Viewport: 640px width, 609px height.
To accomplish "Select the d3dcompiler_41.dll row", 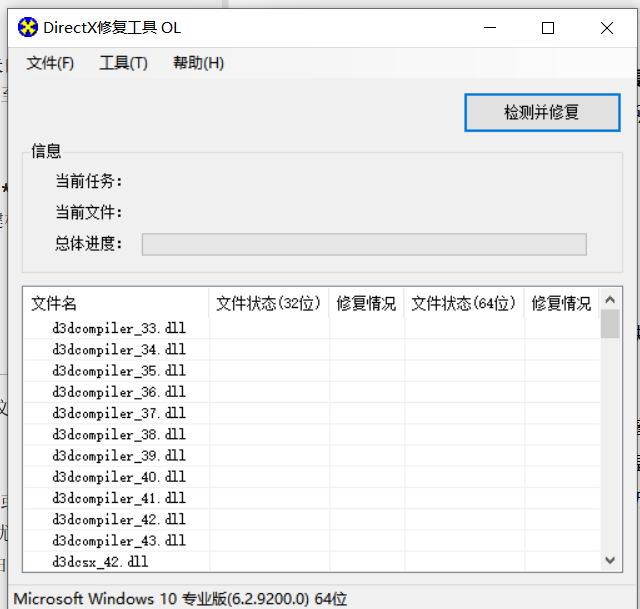I will [x=311, y=498].
